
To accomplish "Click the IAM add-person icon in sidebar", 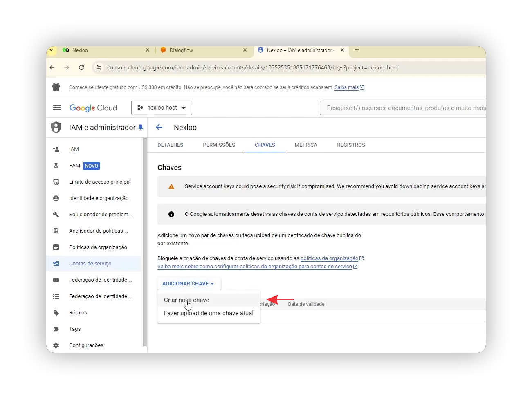I will point(56,149).
